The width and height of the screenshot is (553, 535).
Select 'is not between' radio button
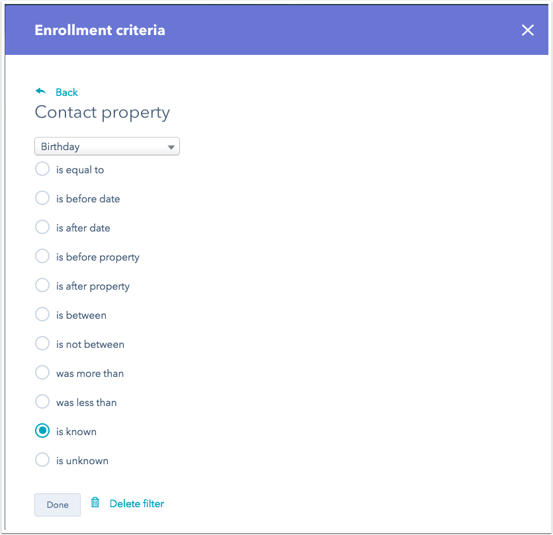click(42, 344)
